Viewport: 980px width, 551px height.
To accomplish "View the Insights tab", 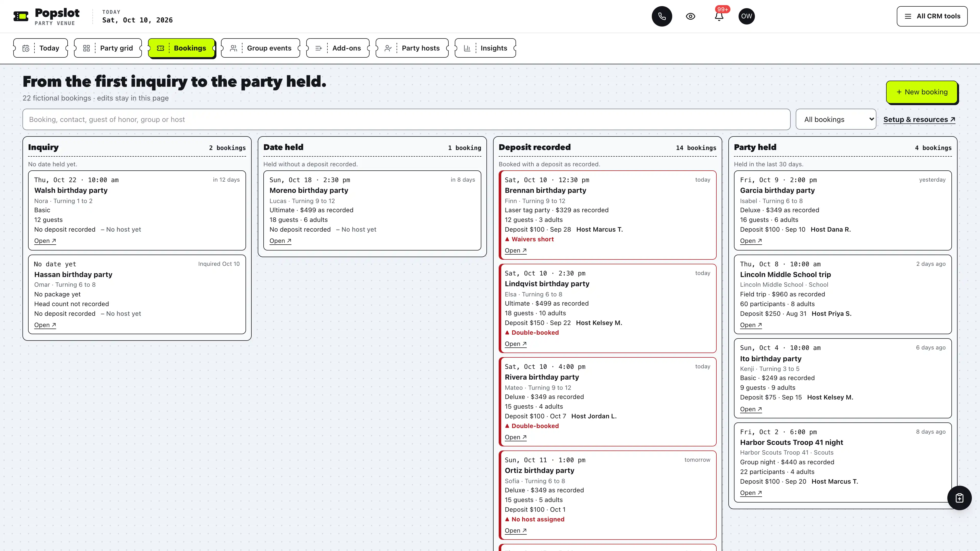I will [485, 48].
